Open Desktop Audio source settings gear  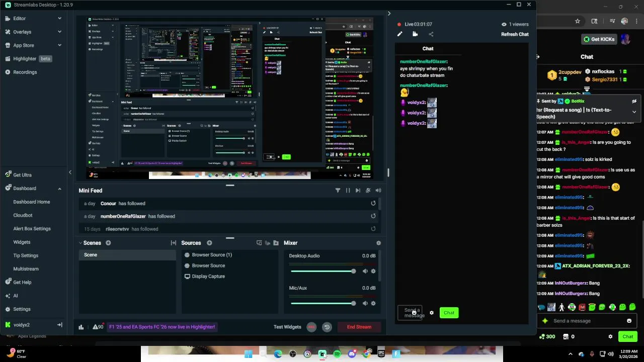(373, 271)
